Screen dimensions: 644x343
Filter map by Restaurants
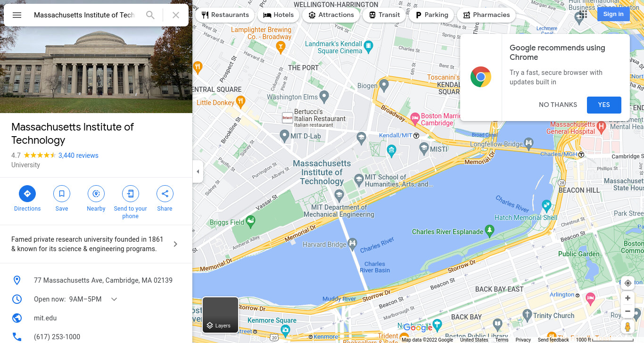[225, 15]
